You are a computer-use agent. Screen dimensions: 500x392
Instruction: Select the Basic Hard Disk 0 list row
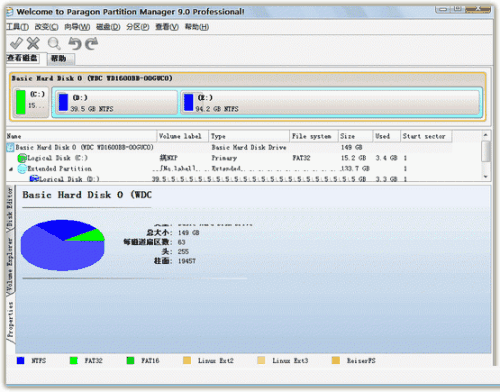pos(229,147)
